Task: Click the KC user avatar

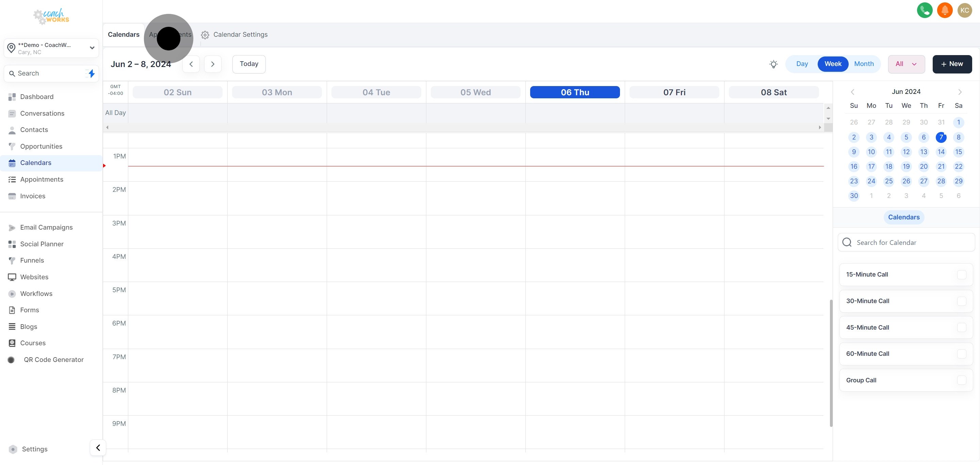Action: coord(965,10)
